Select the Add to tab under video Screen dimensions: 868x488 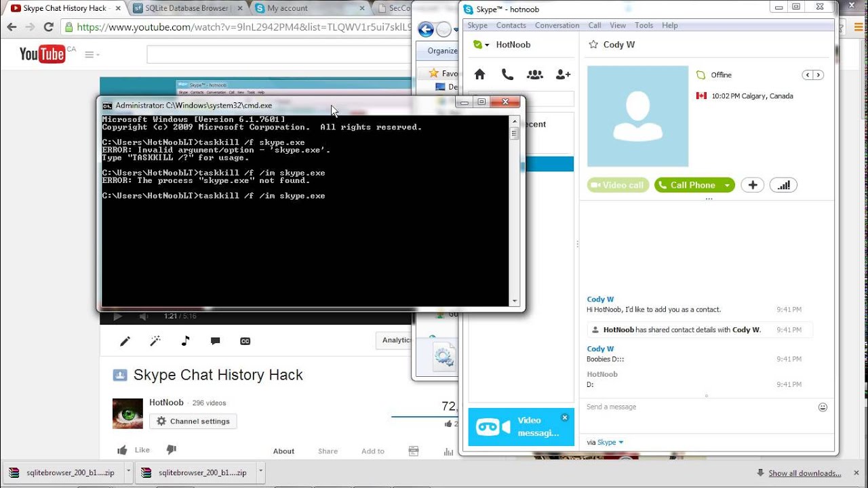tap(373, 451)
